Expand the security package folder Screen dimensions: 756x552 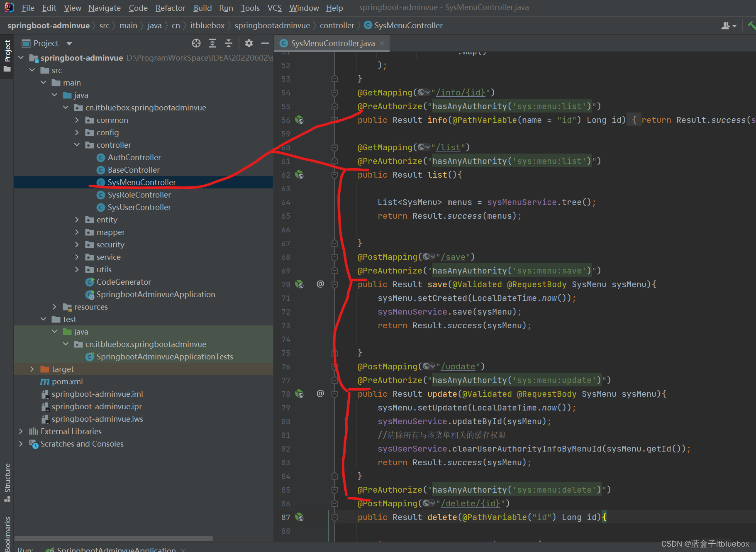point(77,244)
